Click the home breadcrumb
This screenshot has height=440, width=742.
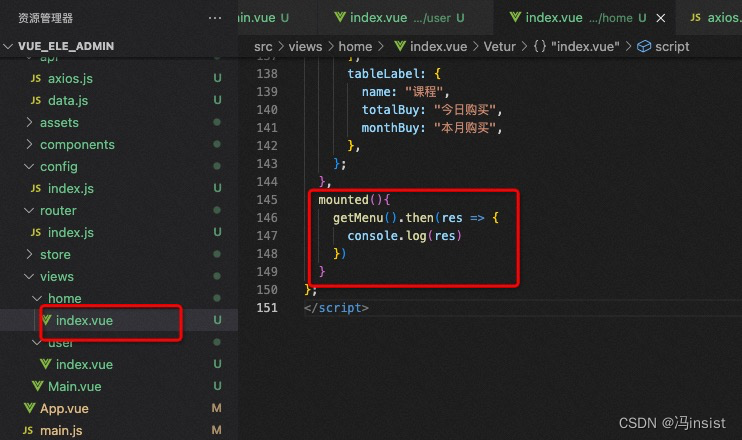point(355,46)
